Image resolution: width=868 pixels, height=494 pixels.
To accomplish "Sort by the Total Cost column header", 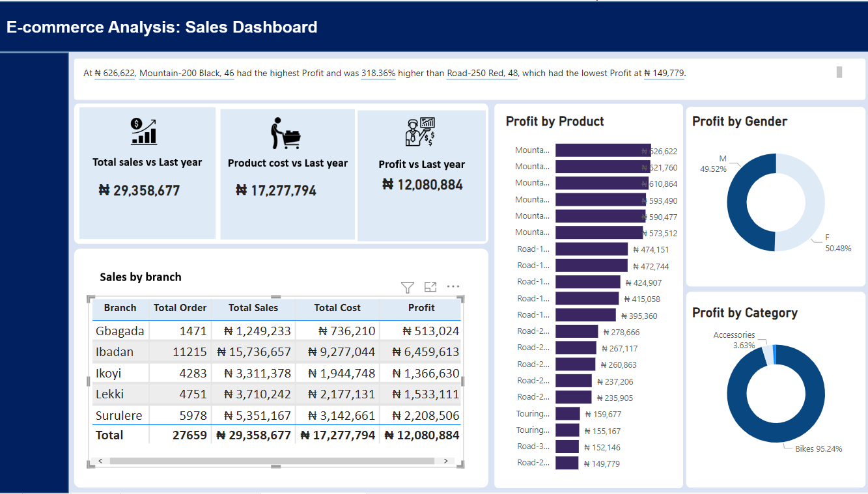I will (x=337, y=308).
